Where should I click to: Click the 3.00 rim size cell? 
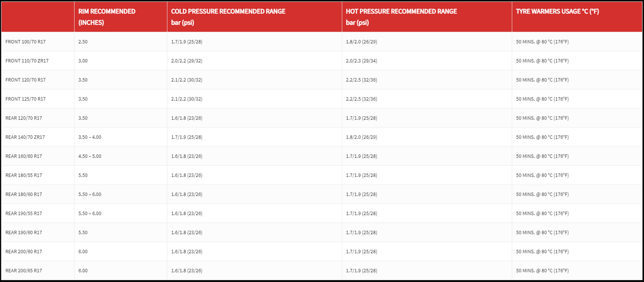[83, 61]
